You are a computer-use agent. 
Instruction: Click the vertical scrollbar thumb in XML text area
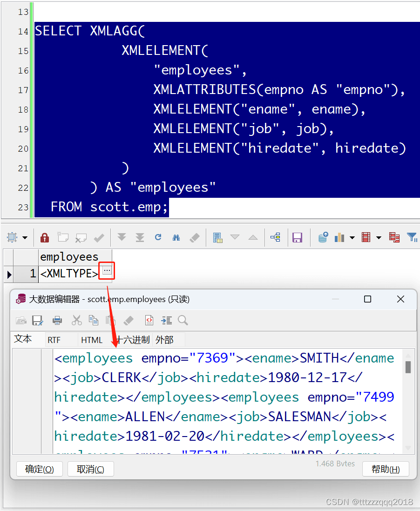tap(408, 367)
